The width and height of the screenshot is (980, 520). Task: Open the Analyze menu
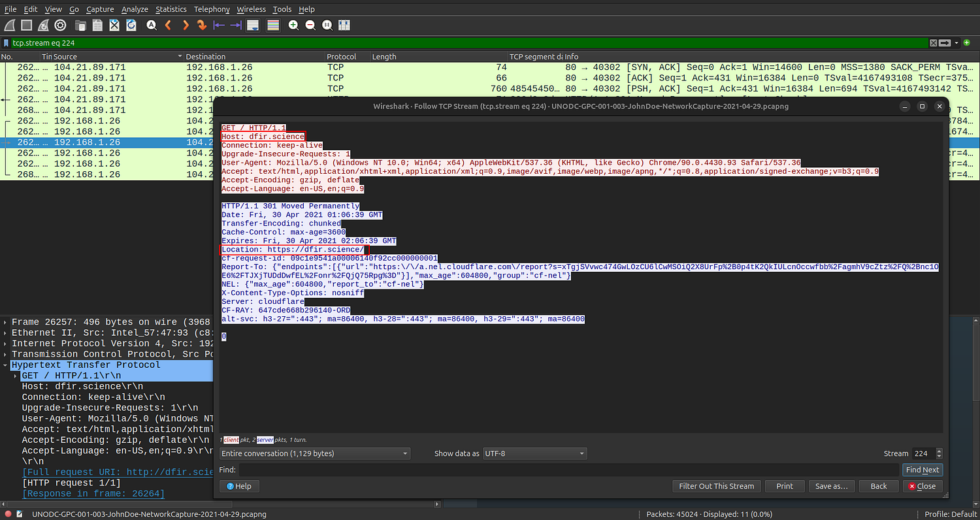135,9
